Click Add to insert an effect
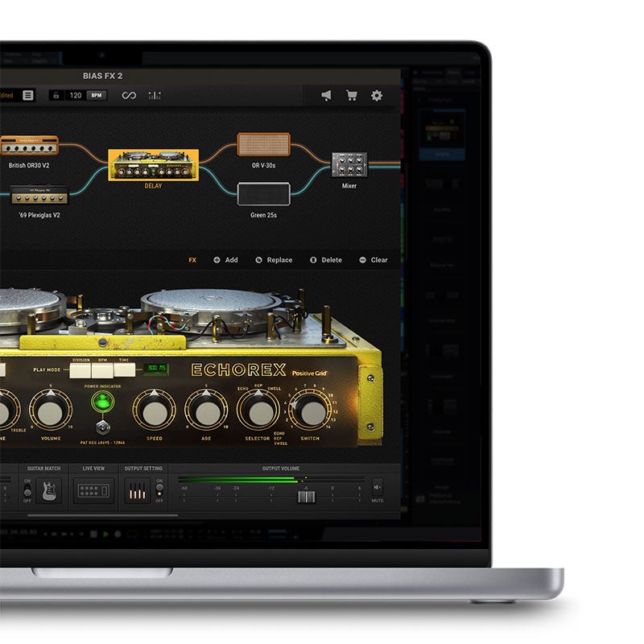This screenshot has height=644, width=644. point(225,260)
